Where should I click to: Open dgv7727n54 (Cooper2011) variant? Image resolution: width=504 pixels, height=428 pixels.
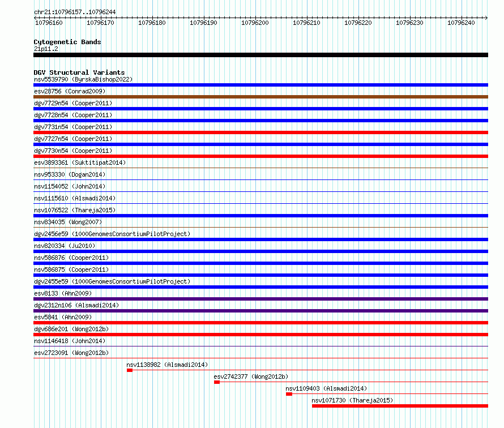point(73,139)
